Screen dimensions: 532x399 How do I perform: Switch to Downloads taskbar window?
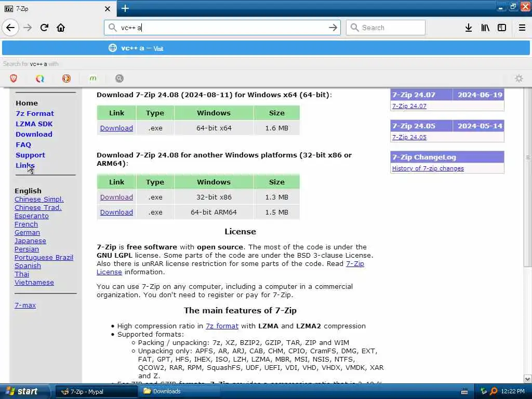[x=179, y=392]
